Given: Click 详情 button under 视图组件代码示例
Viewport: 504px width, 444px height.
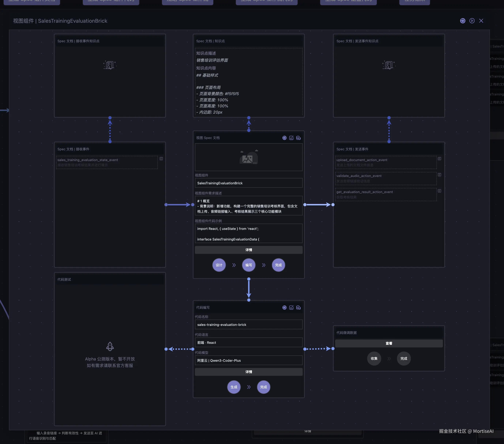Looking at the screenshot, I should [249, 250].
